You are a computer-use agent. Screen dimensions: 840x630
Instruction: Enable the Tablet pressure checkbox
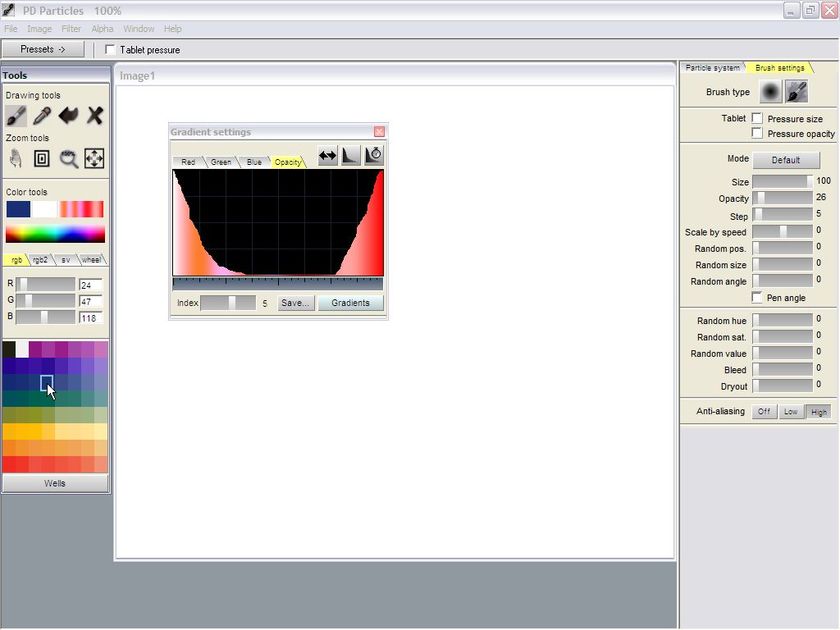click(x=111, y=50)
